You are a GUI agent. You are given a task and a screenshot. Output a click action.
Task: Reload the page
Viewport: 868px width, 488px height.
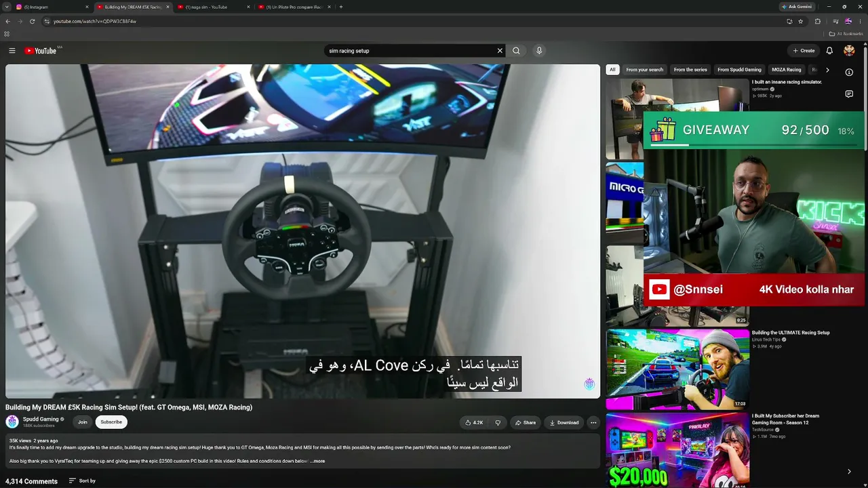point(32,21)
